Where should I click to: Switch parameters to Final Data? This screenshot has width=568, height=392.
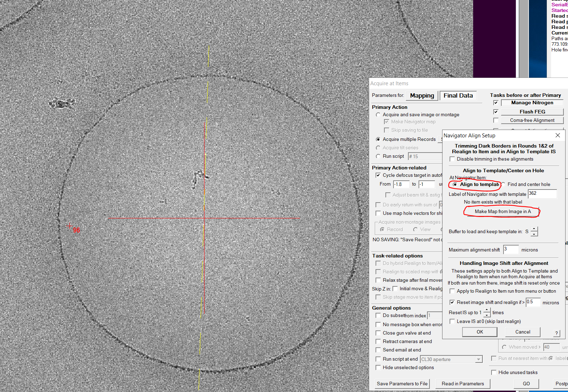coord(458,96)
